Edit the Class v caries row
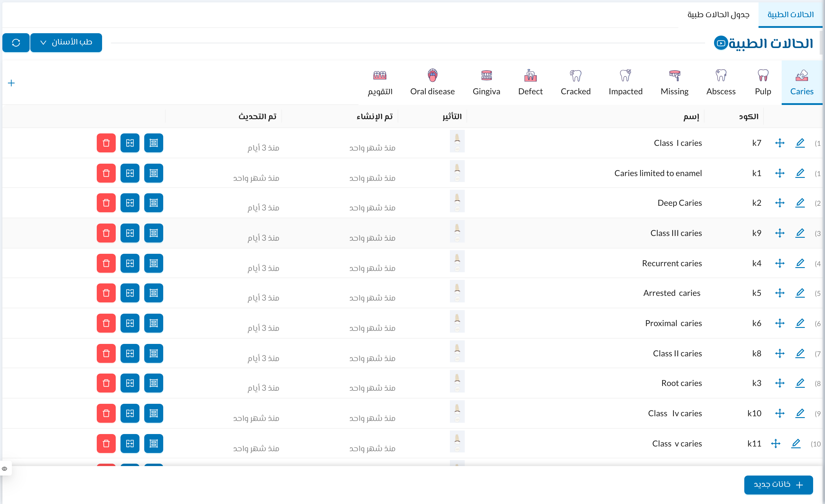The width and height of the screenshot is (825, 504). [x=796, y=444]
